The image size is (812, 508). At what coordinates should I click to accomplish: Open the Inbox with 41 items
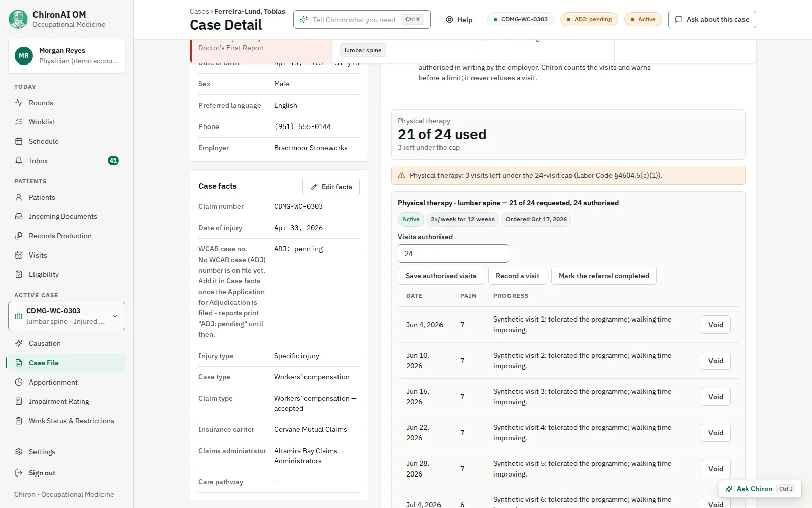[66, 161]
